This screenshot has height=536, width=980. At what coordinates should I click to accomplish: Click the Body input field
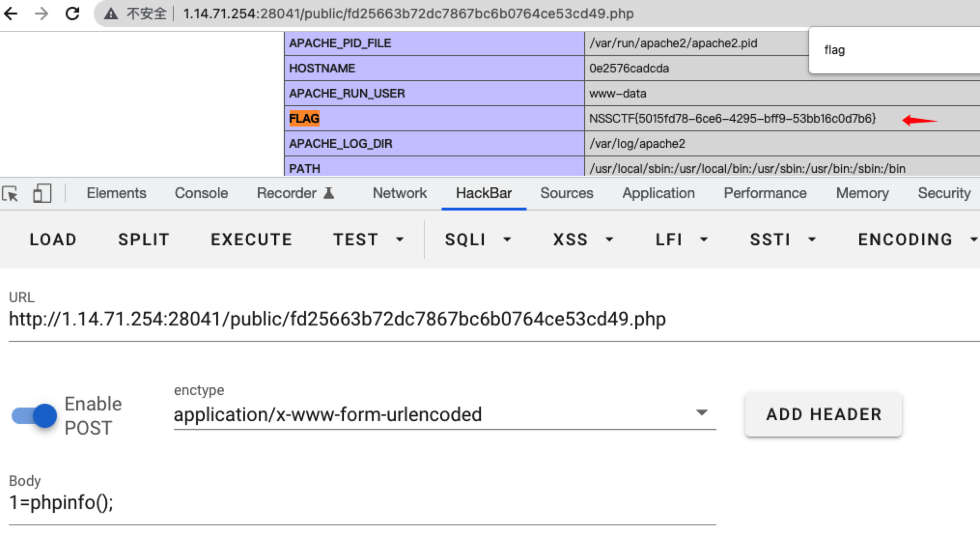coord(362,503)
